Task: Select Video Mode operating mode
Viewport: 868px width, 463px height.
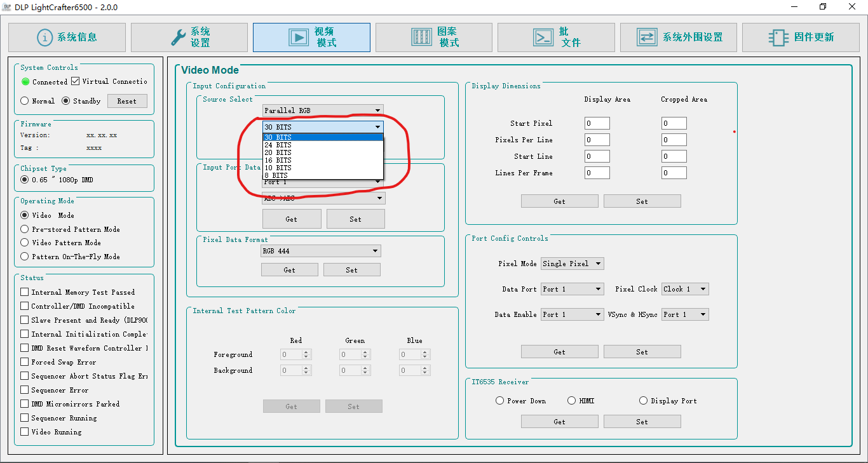Action: [25, 215]
